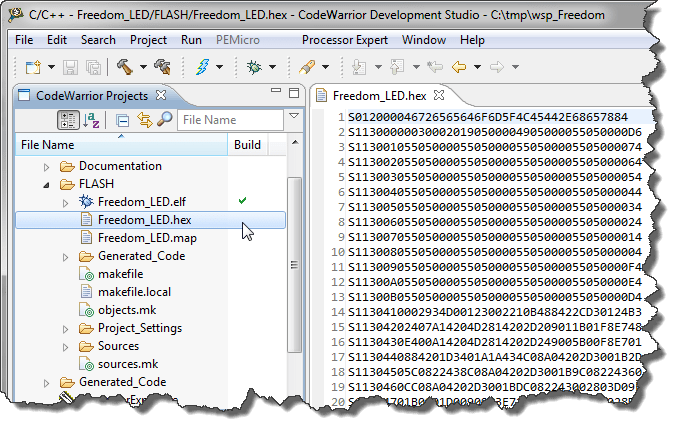Open the Project menu

click(148, 40)
